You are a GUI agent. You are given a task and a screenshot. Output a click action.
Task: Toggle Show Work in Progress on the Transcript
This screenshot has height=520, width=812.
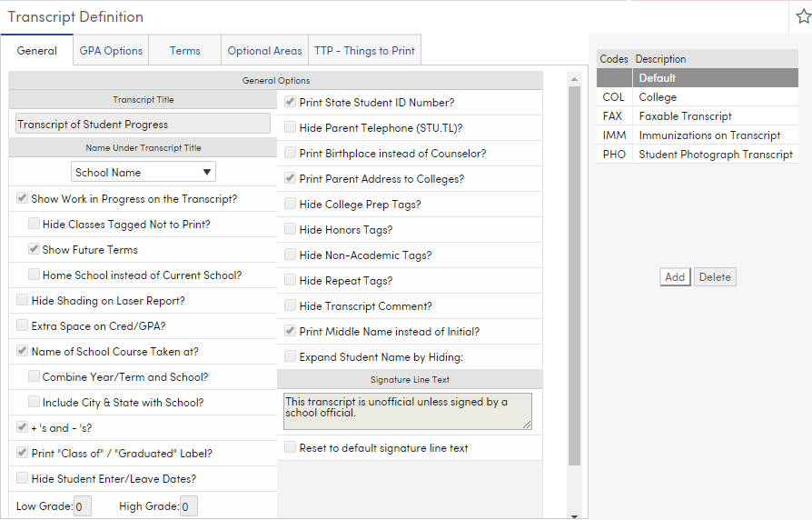pos(22,198)
